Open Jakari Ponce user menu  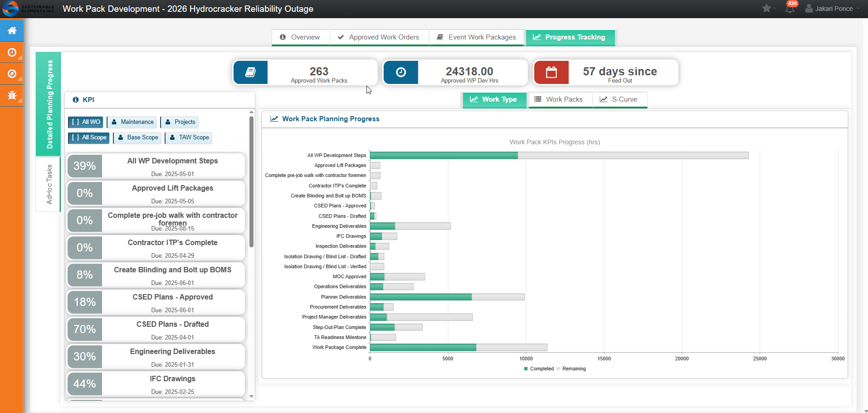[832, 9]
